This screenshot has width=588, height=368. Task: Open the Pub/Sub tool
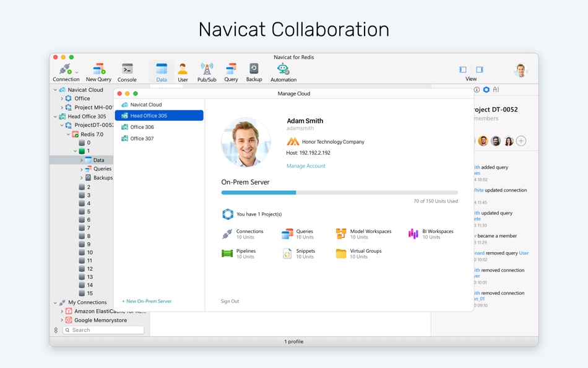point(207,72)
